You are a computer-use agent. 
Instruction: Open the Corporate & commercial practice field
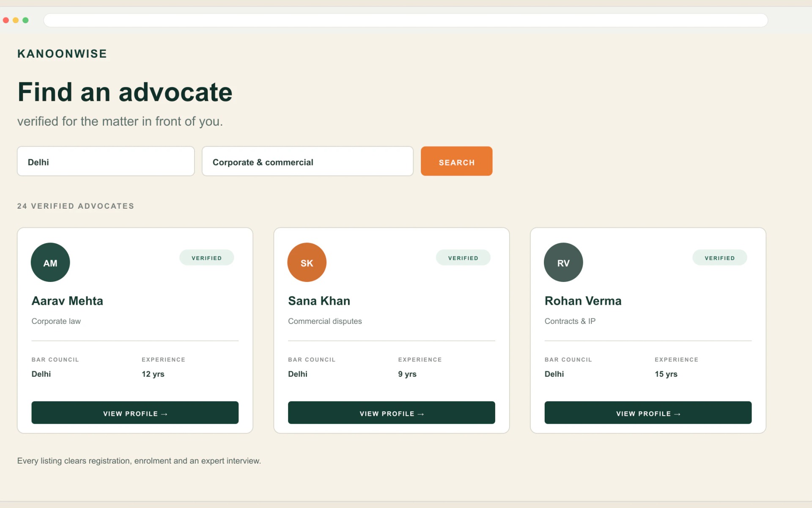(x=307, y=161)
